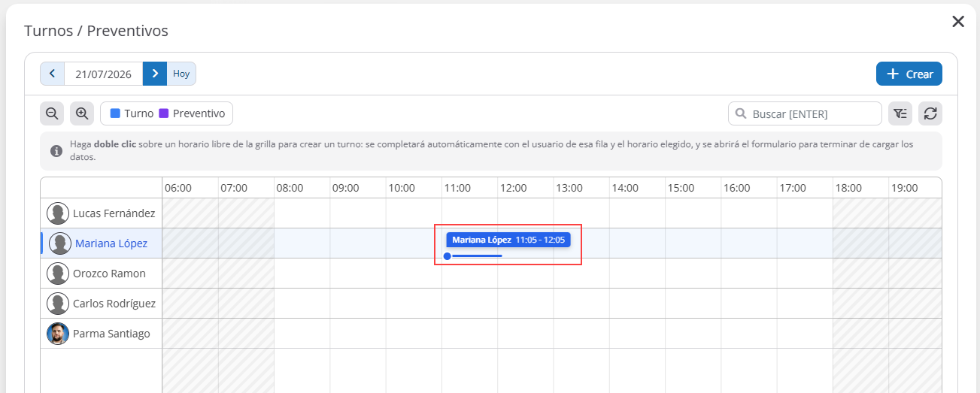The image size is (980, 393).
Task: Zoom in the schedule grid
Action: (x=82, y=113)
